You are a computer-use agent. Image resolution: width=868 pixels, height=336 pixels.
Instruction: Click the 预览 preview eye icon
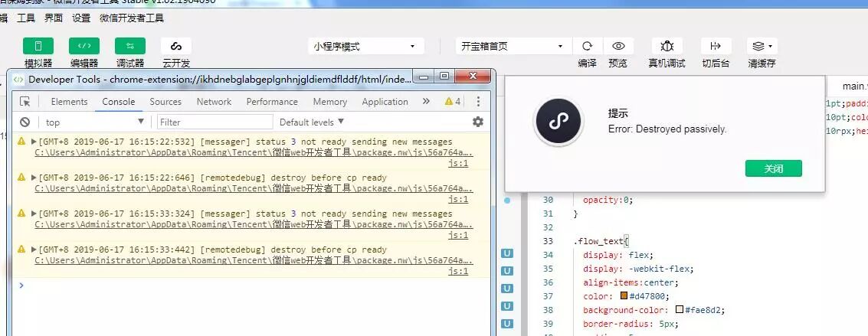[x=618, y=46]
